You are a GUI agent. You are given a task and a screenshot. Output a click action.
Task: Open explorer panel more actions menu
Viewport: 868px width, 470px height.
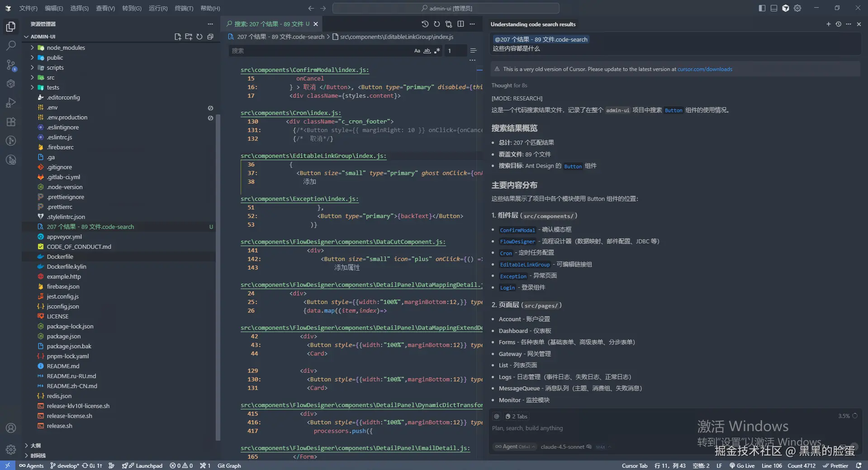[210, 24]
